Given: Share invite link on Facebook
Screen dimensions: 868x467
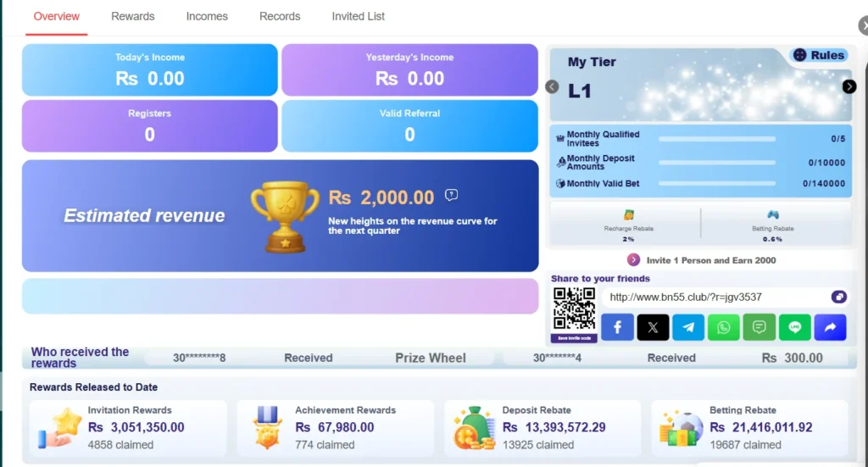Looking at the screenshot, I should pos(617,327).
